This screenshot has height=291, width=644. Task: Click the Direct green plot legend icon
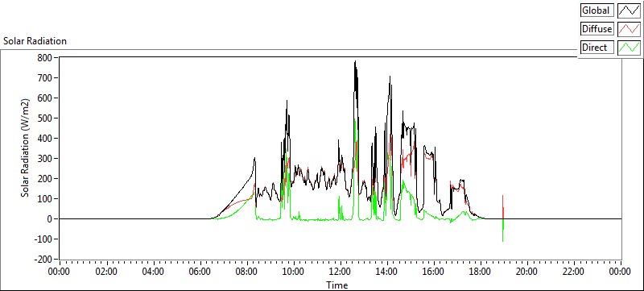click(629, 48)
